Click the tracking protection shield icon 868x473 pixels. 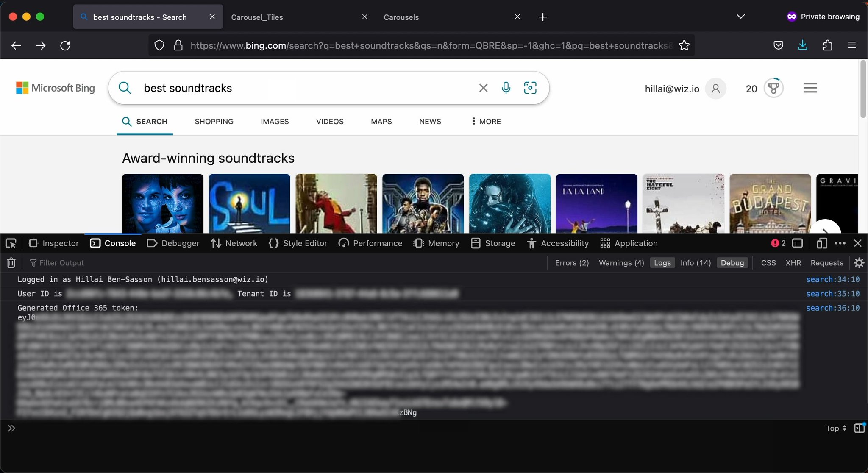[159, 45]
